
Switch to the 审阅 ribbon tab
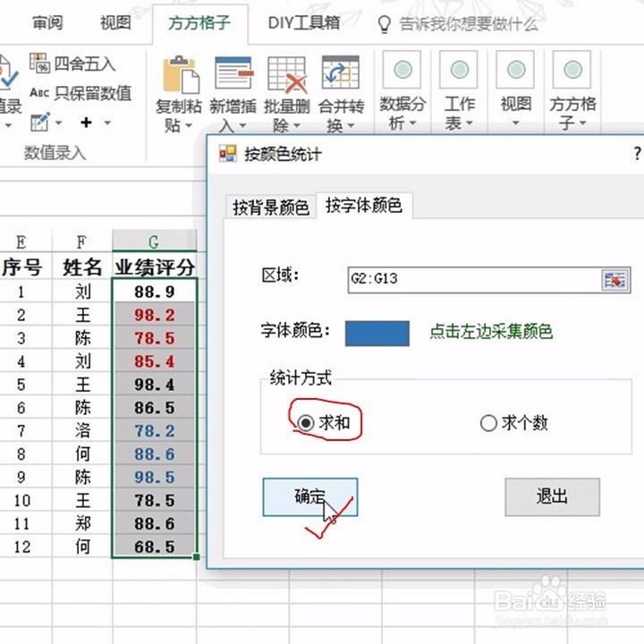pyautogui.click(x=47, y=22)
